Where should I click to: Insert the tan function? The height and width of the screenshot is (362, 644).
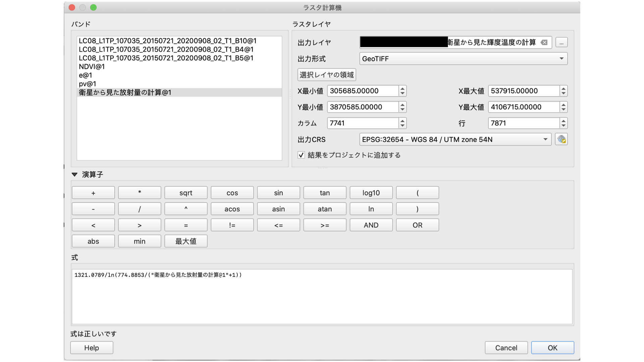pyautogui.click(x=325, y=193)
